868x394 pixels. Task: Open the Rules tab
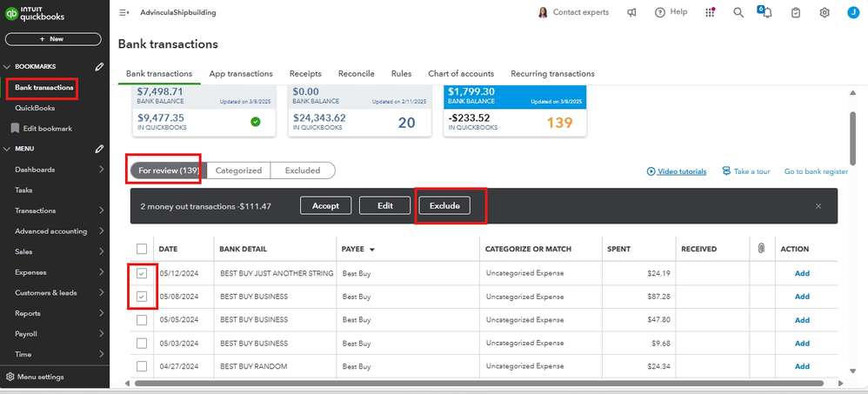pos(401,74)
